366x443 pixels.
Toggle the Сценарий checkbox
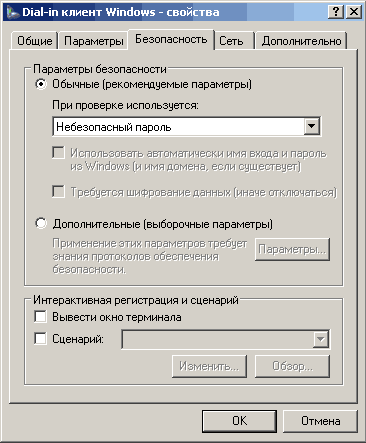(x=40, y=339)
